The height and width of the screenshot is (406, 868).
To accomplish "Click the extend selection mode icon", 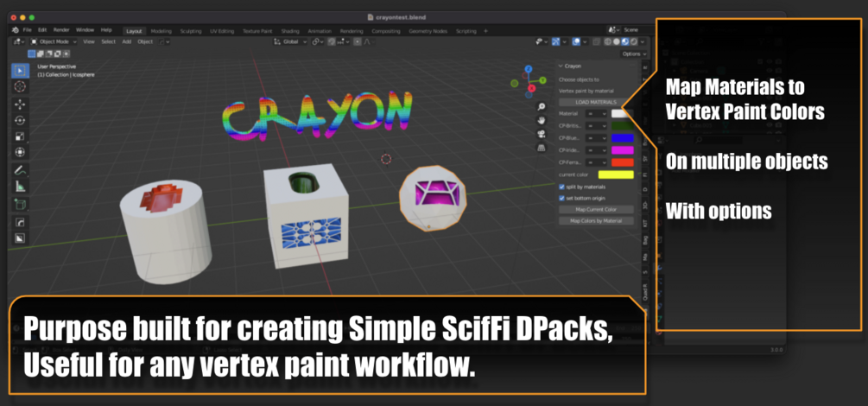I will pos(40,54).
